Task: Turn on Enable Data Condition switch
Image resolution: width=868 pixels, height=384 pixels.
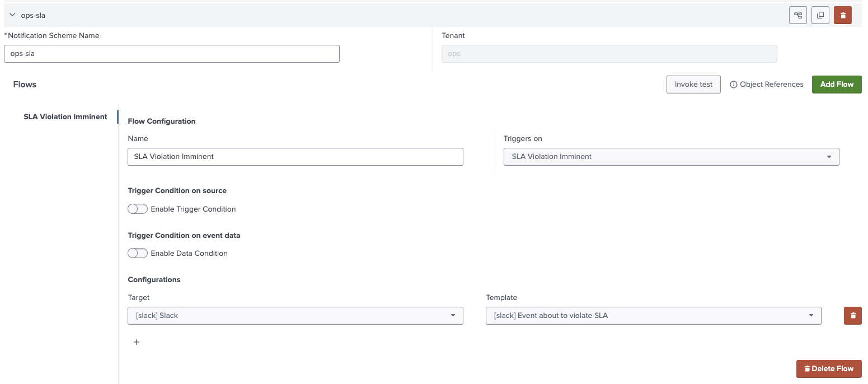Action: (138, 253)
